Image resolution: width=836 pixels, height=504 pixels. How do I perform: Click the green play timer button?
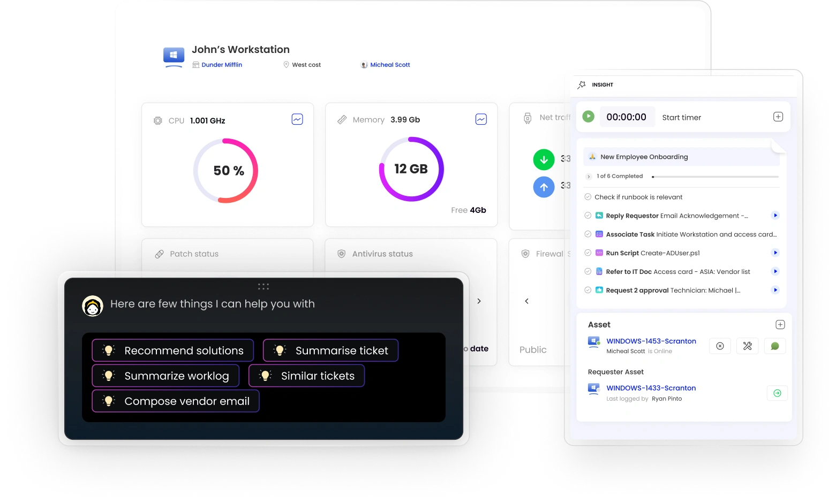pos(588,117)
